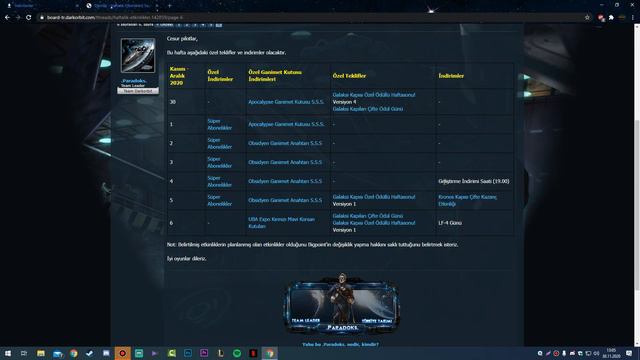Open Apocalypse Ganimet Kutusu S.S.S. link in row 1

pyautogui.click(x=286, y=124)
